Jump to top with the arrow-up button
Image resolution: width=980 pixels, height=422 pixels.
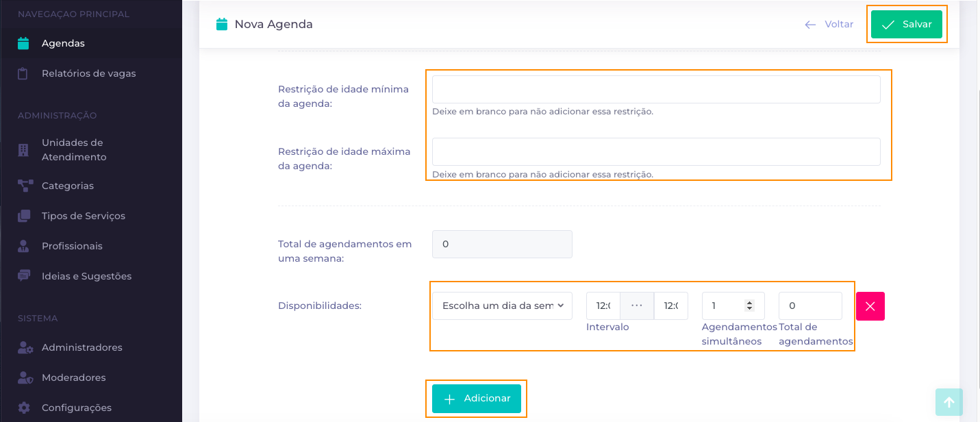pos(949,403)
